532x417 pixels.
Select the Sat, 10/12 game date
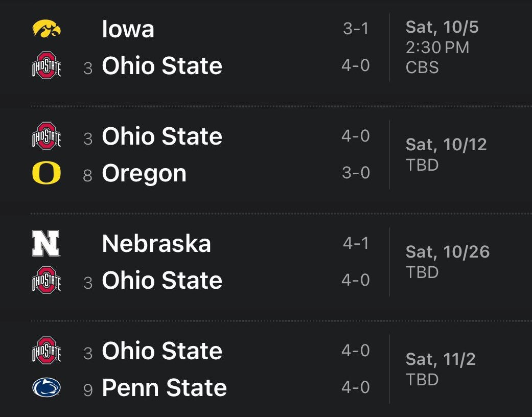[446, 145]
